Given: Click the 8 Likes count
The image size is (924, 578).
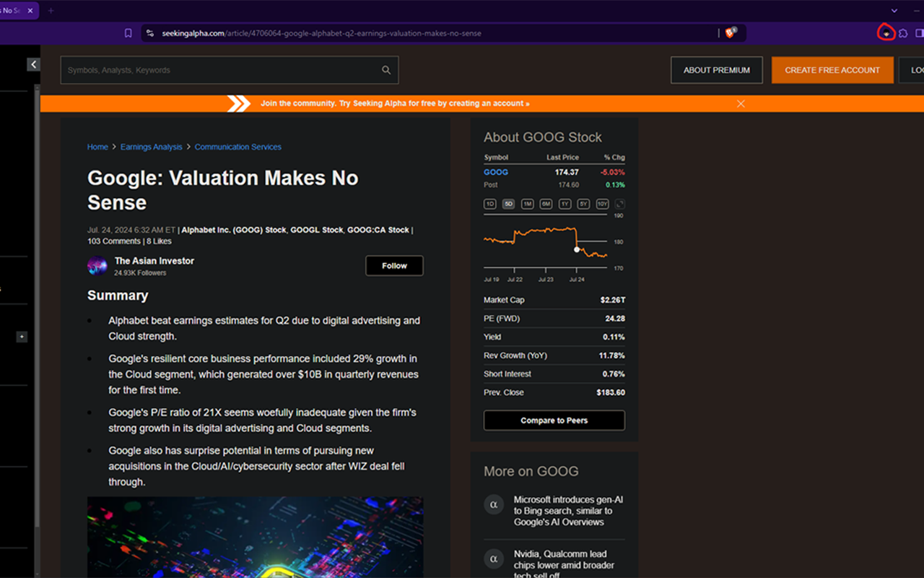Looking at the screenshot, I should (x=159, y=241).
